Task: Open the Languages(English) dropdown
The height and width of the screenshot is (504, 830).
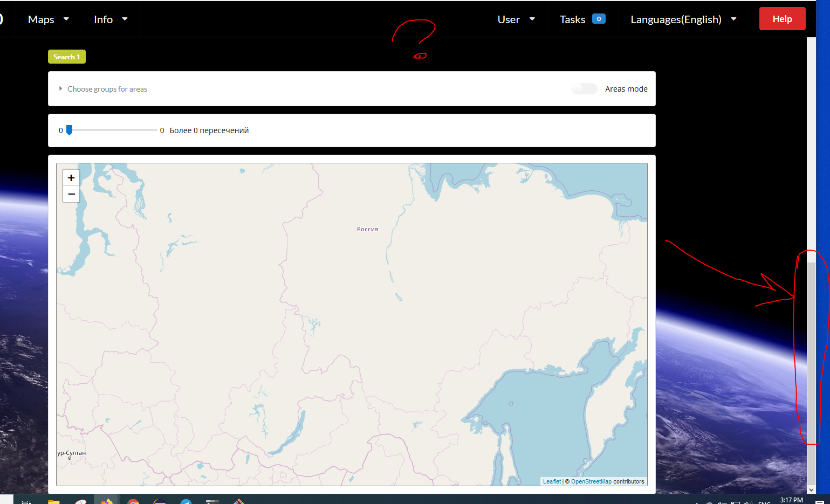Action: 682,19
